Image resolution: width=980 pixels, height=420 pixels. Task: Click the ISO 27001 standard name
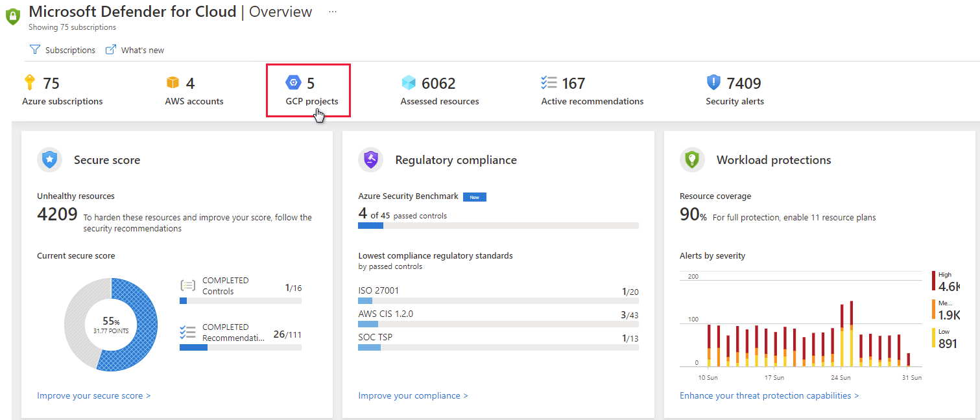coord(379,290)
